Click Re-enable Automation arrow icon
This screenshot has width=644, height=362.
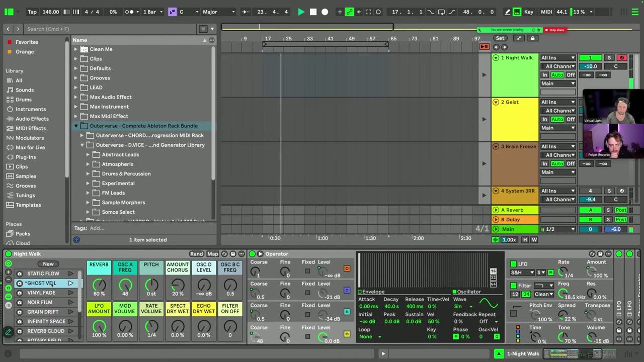click(359, 12)
